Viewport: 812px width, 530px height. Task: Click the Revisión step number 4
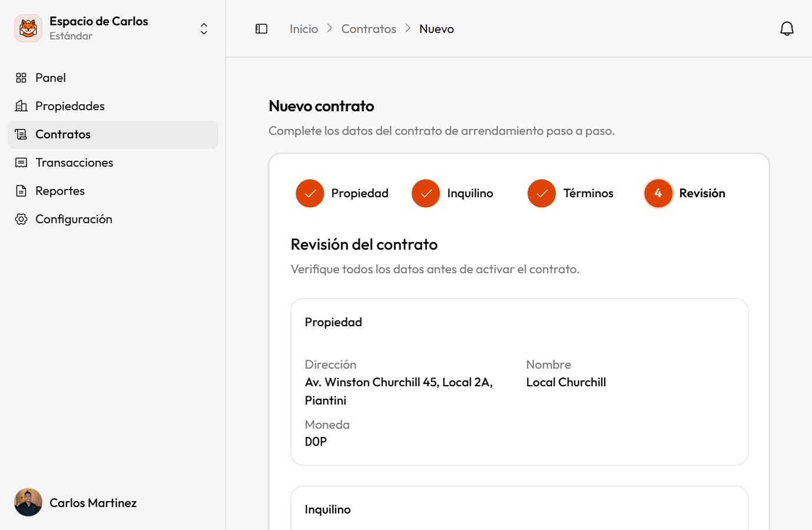click(x=658, y=193)
